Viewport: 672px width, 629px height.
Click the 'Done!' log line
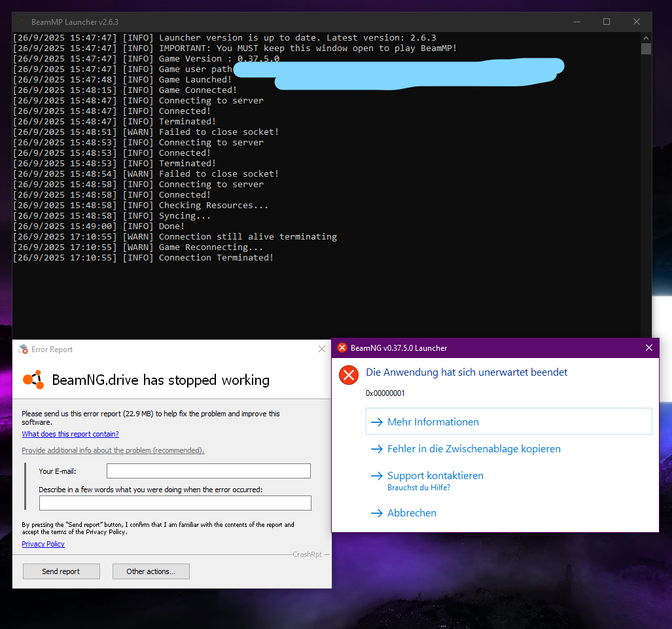tap(99, 226)
